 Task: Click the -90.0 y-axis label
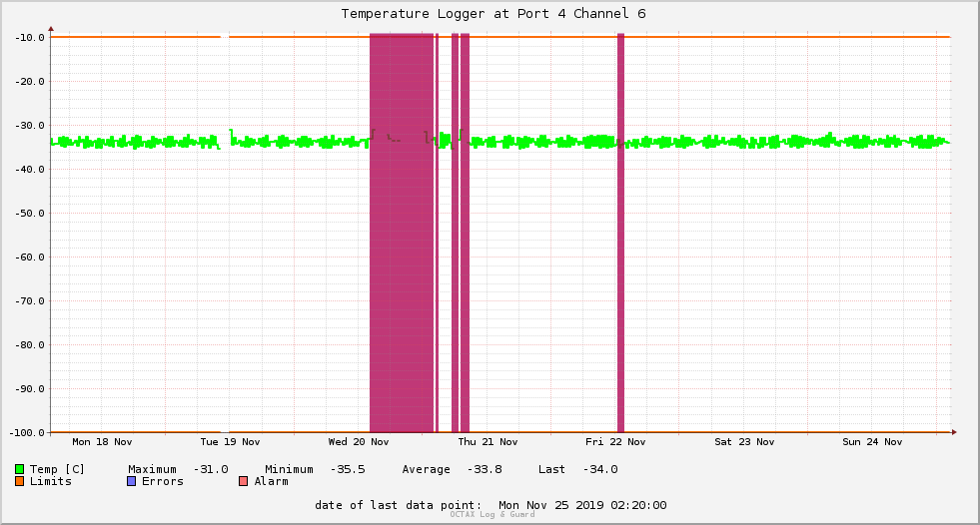point(29,389)
